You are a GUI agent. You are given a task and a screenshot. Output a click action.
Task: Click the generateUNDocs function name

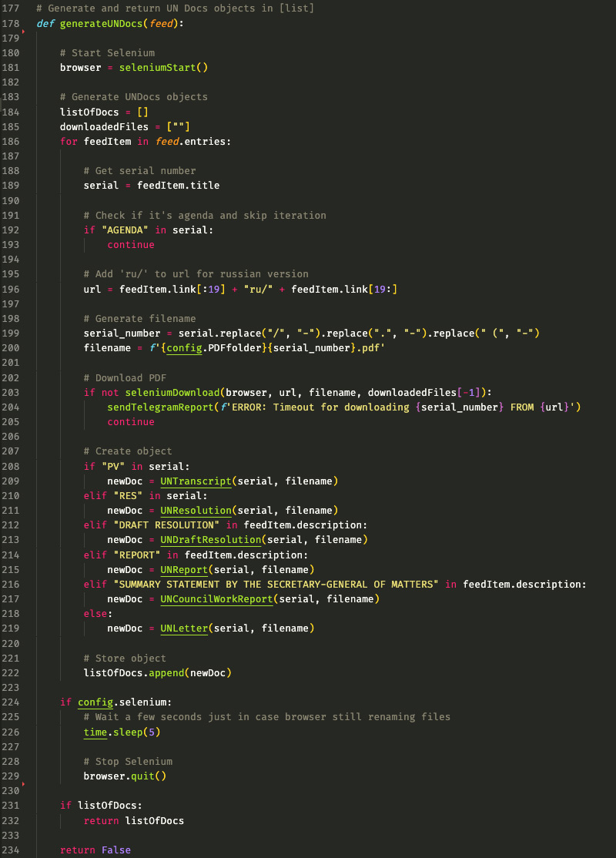coord(101,24)
